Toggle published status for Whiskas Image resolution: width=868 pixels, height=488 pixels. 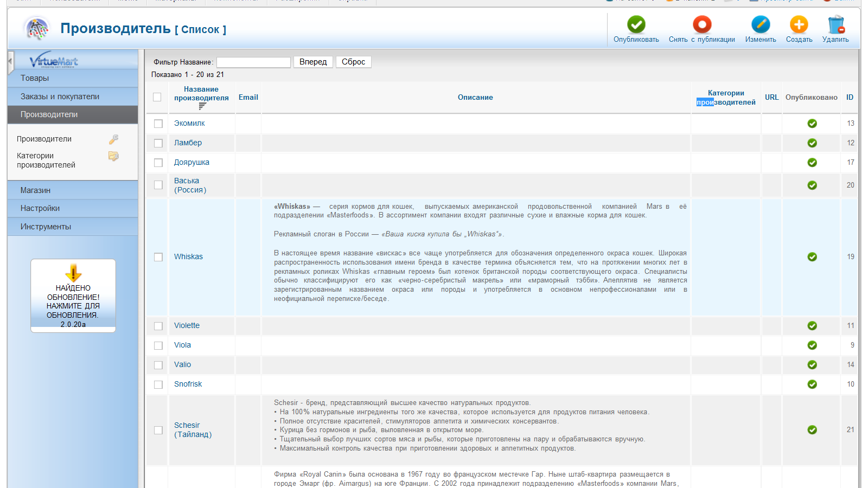pos(812,257)
